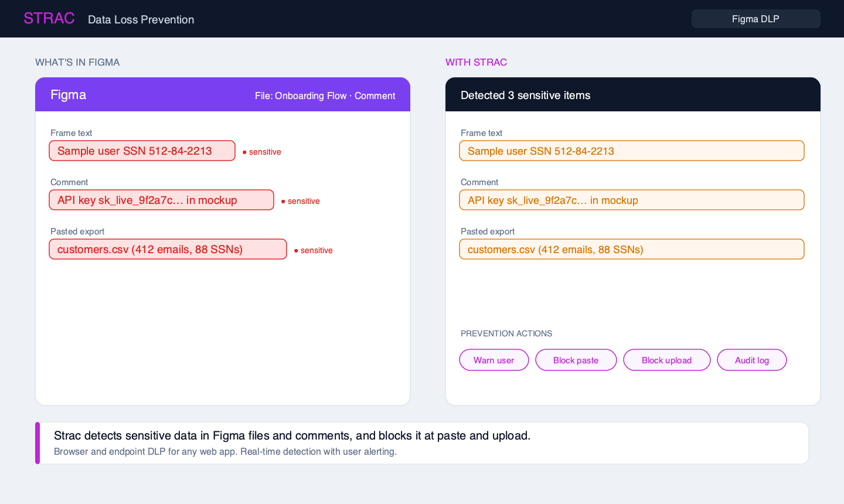This screenshot has height=504, width=844.
Task: Click the 'Detected 3 sensitive items' header
Action: pyautogui.click(x=526, y=95)
